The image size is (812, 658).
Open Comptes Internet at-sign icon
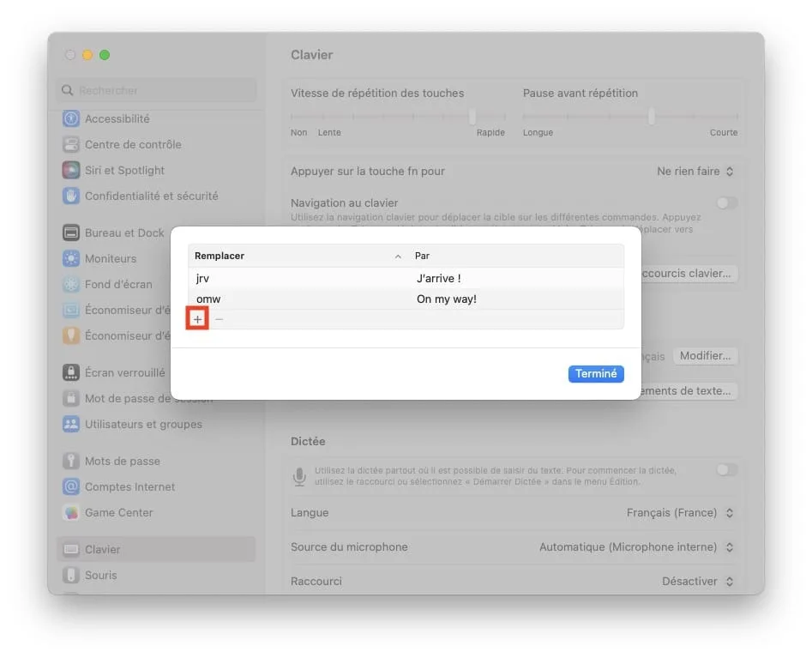coord(71,486)
